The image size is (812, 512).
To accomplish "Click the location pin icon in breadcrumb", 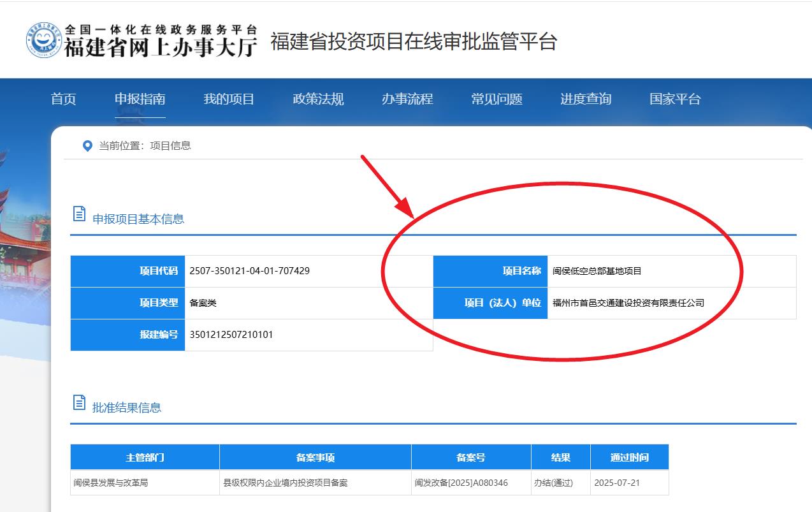I will pyautogui.click(x=88, y=146).
